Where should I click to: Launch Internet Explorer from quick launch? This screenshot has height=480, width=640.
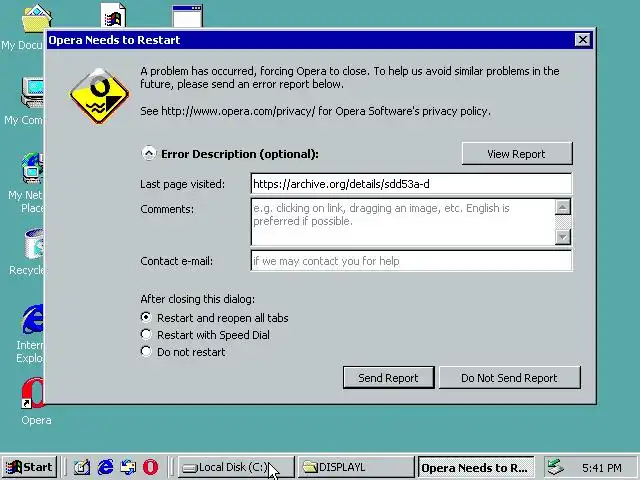click(105, 467)
